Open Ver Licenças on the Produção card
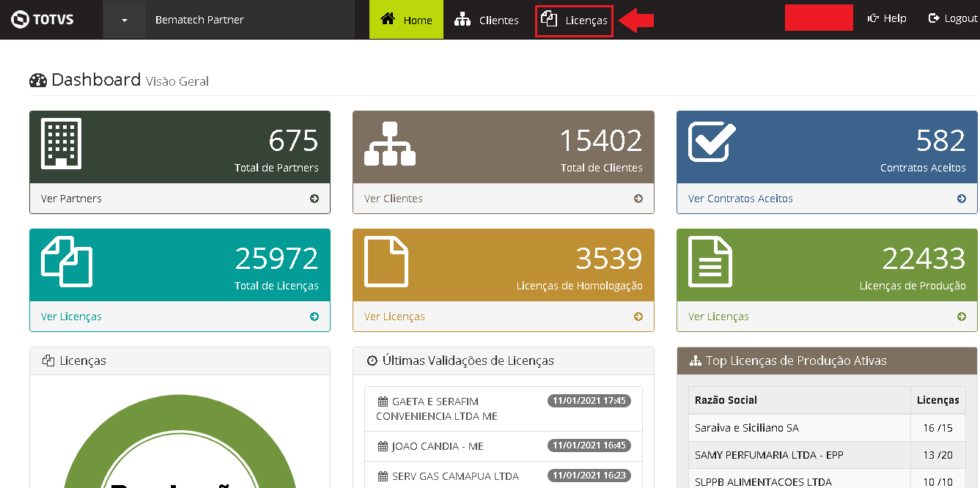980x488 pixels. coord(718,317)
